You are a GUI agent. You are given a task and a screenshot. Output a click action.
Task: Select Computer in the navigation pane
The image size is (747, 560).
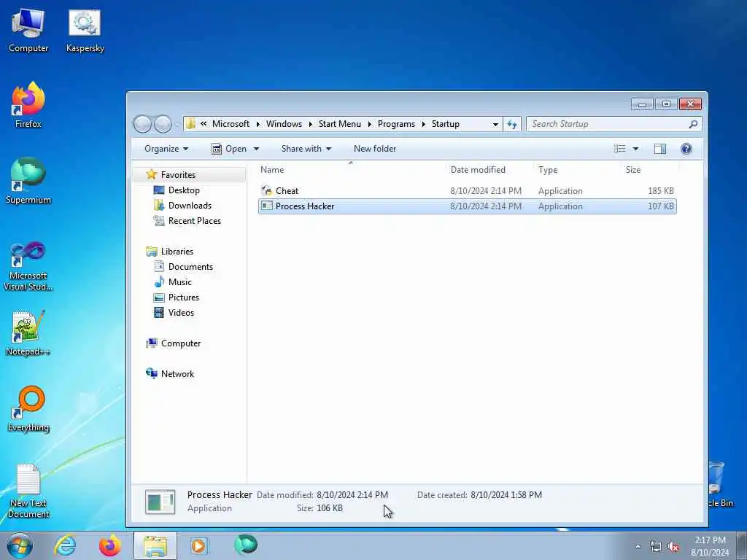coord(181,343)
